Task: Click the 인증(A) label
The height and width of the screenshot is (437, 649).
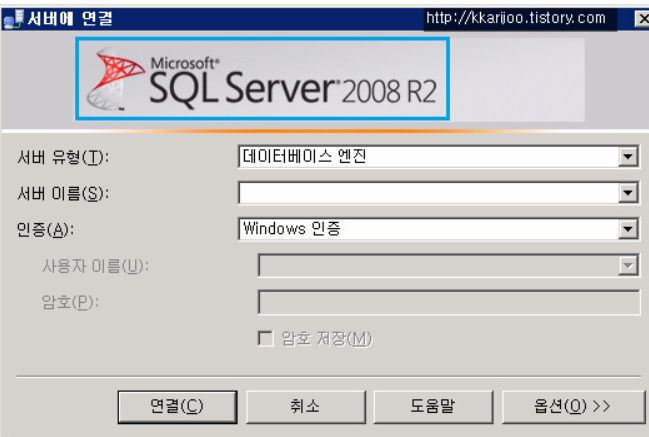Action: [45, 229]
